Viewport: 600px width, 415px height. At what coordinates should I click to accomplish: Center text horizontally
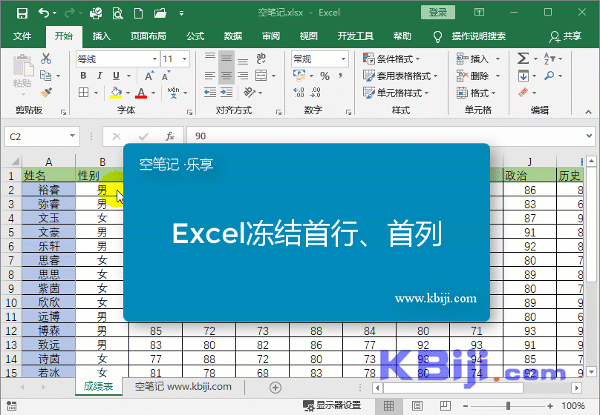coord(226,76)
